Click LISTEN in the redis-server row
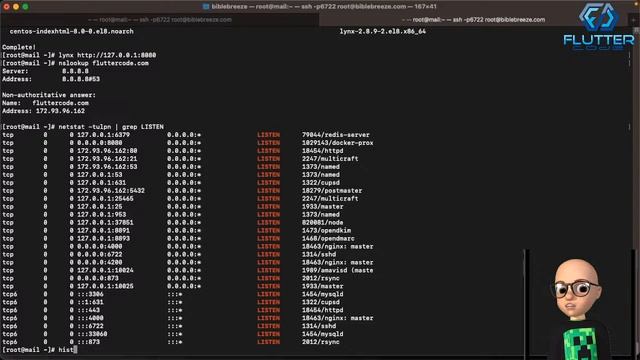Screen dimensions: 640x360 click(269, 135)
